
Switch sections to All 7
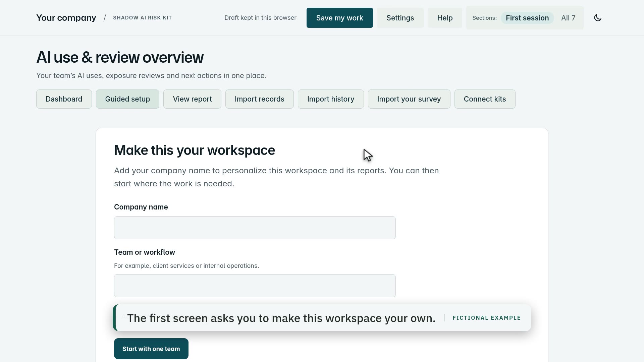coord(568,18)
